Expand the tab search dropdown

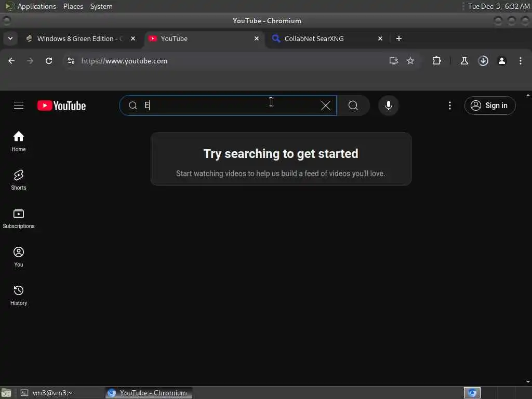[10, 38]
